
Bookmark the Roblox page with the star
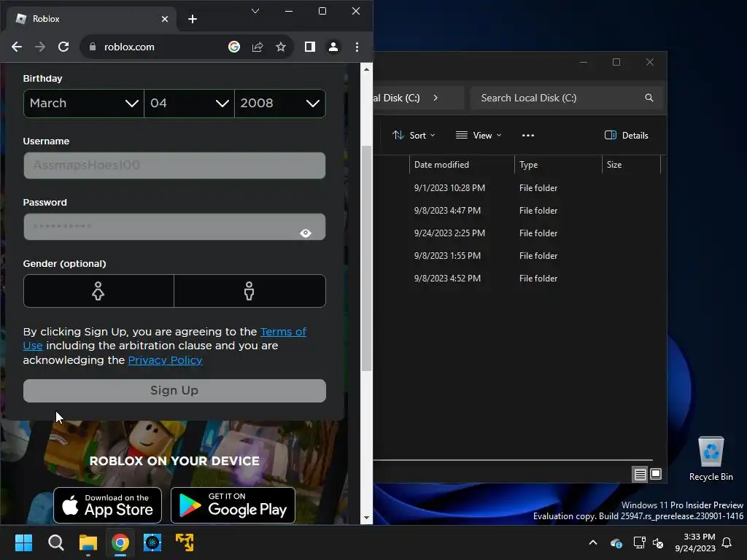(x=281, y=47)
